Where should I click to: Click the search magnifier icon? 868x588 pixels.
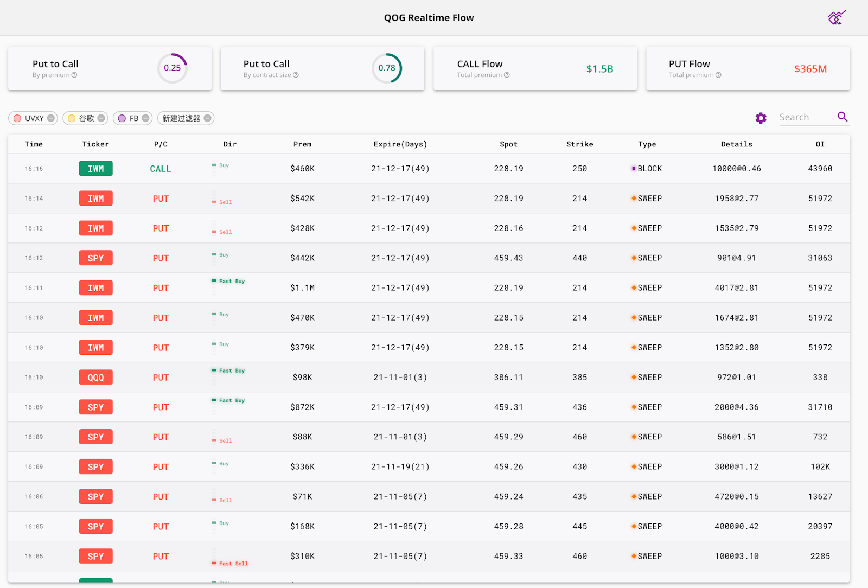(x=843, y=117)
